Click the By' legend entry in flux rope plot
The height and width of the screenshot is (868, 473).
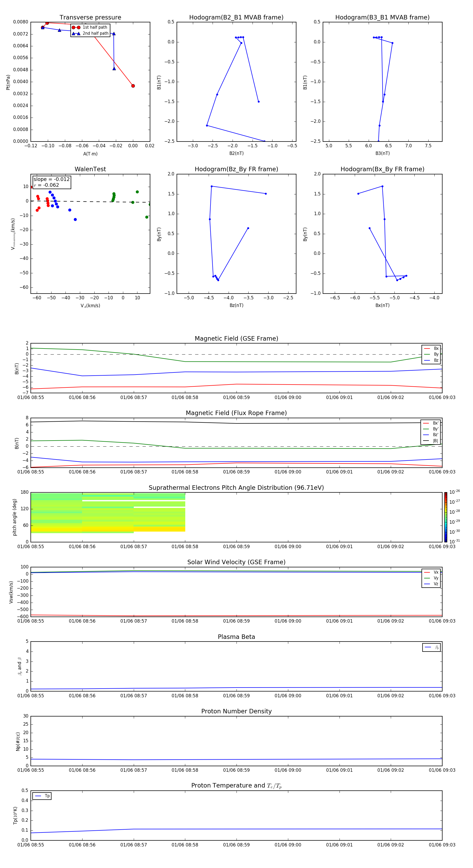point(431,429)
